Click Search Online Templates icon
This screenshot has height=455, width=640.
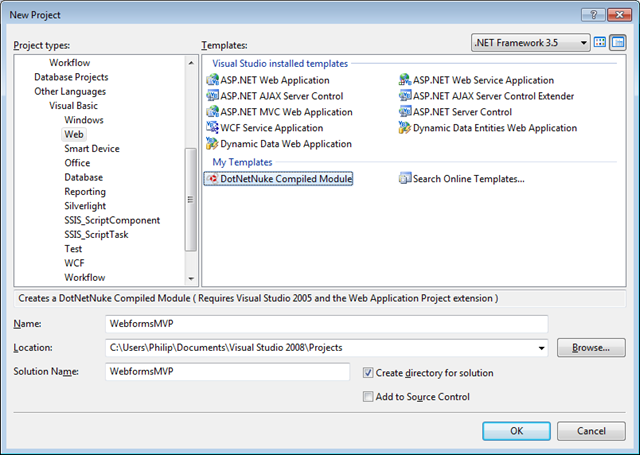click(405, 179)
